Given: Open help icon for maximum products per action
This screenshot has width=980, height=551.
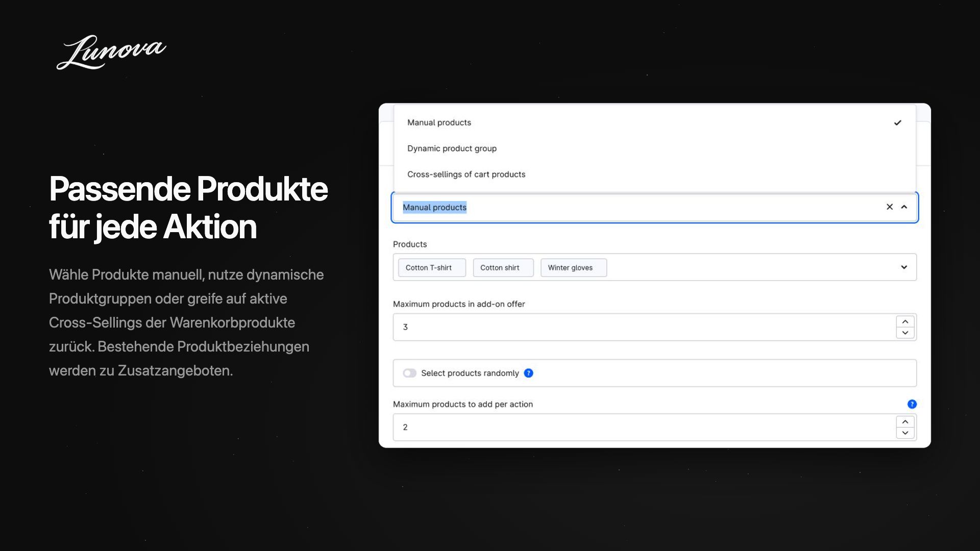Looking at the screenshot, I should 912,404.
